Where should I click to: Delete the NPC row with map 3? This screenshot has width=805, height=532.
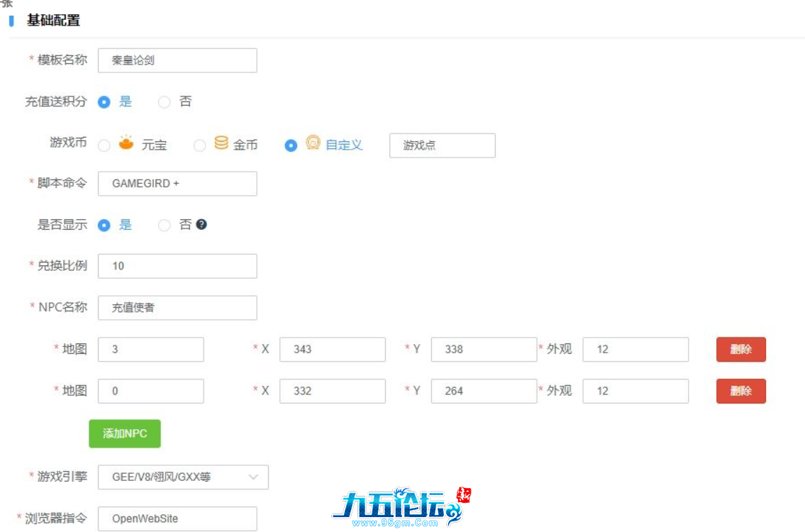(x=741, y=349)
